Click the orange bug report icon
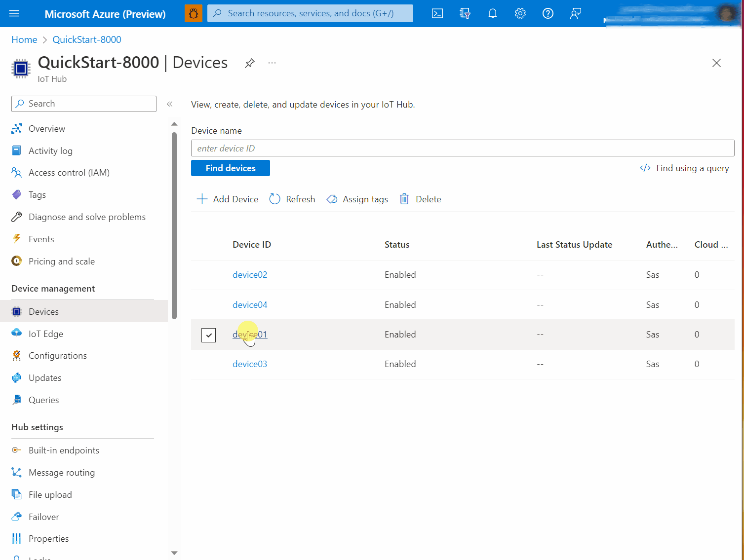The height and width of the screenshot is (560, 744). (x=194, y=13)
